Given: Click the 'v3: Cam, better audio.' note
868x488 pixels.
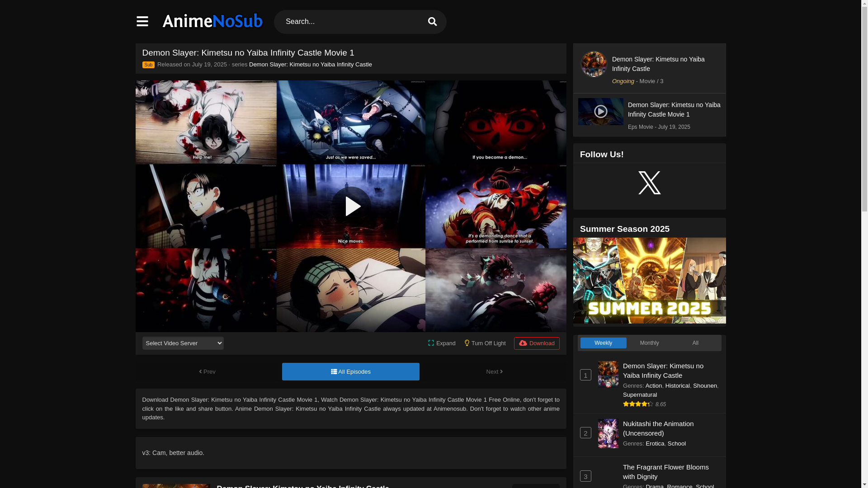Looking at the screenshot, I should (173, 453).
